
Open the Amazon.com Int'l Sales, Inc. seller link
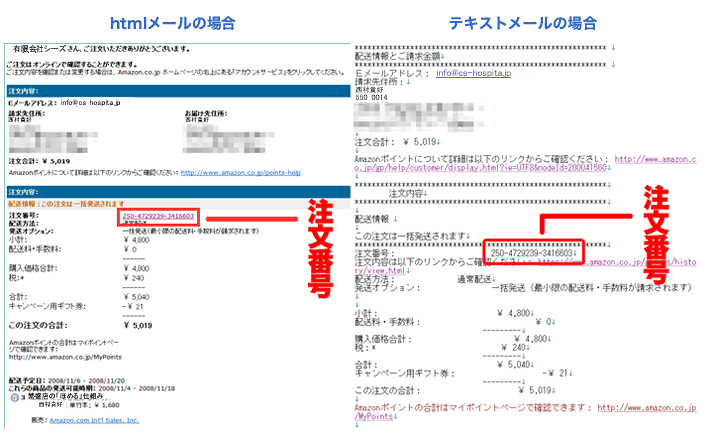(94, 420)
